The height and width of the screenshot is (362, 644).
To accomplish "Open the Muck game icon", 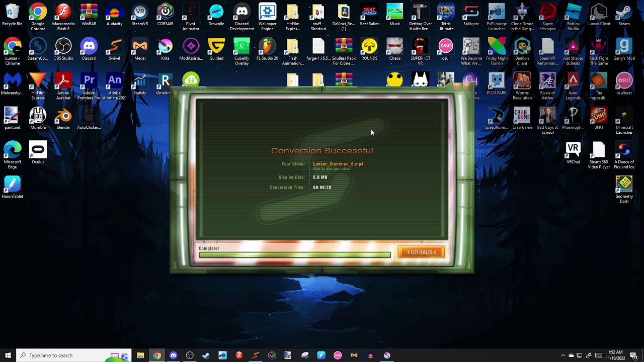I will (x=394, y=15).
